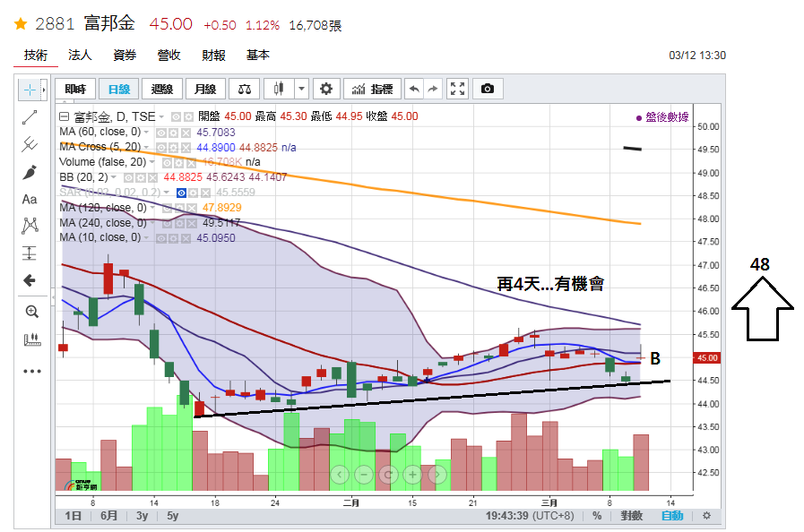
Task: Open the 資券 tab
Action: pos(125,56)
